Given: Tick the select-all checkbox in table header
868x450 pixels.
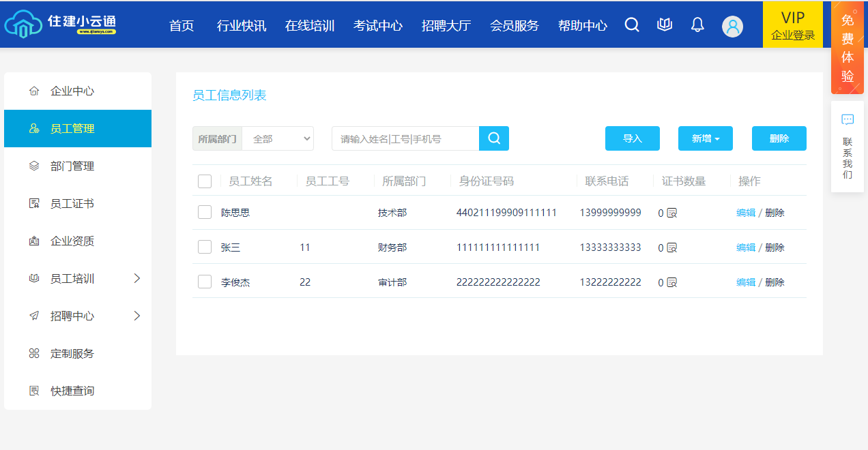Looking at the screenshot, I should (x=205, y=181).
